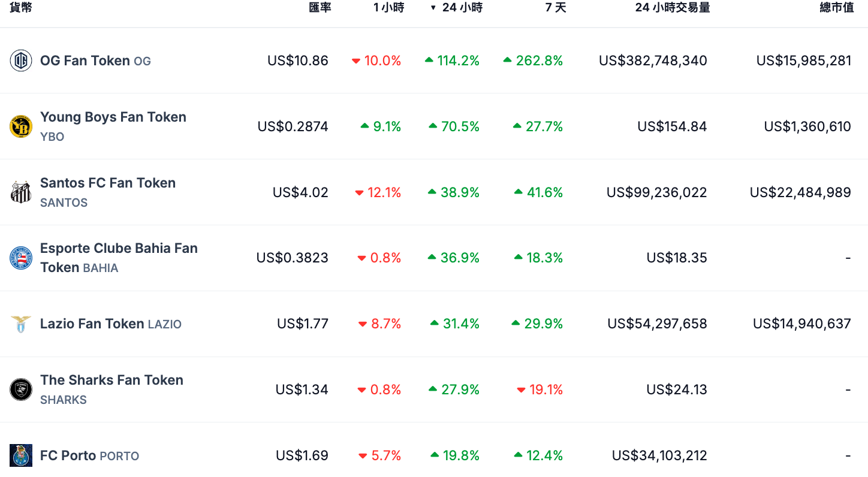Sort by the 總市值 column header
Viewport: 868px width, 477px height.
tap(837, 8)
